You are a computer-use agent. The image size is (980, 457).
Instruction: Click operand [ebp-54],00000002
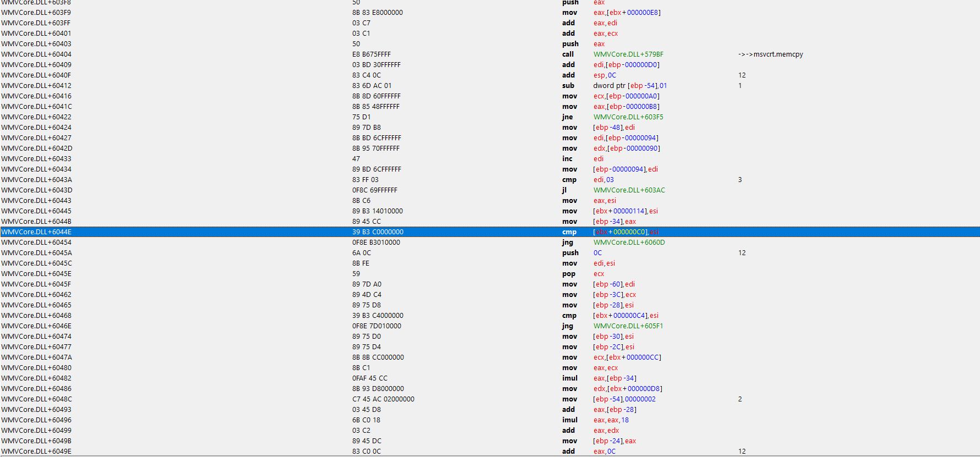click(624, 399)
